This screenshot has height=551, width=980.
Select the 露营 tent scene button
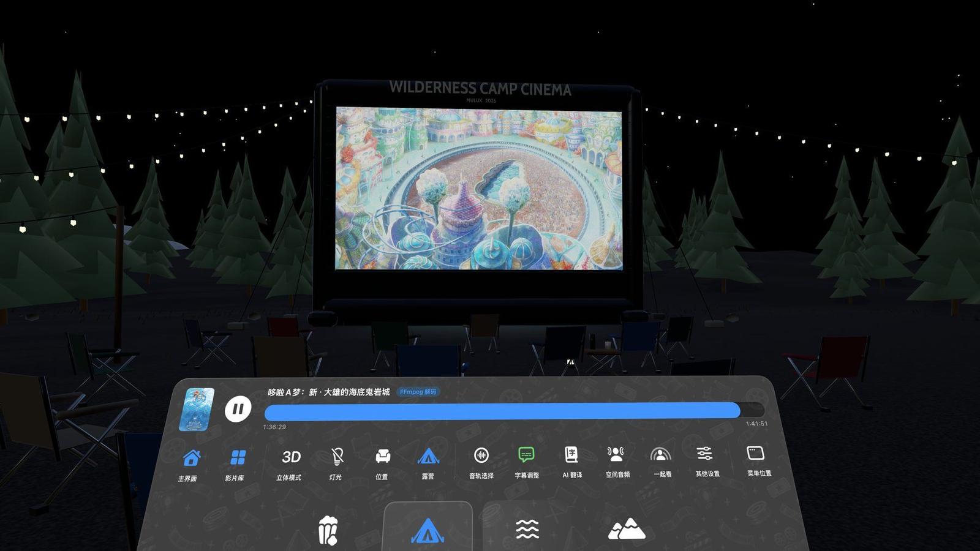[x=428, y=463]
